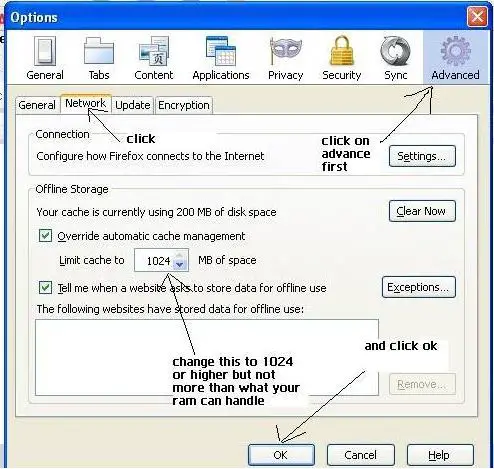Image resolution: width=494 pixels, height=469 pixels.
Task: Click the Clear Now cache button
Action: 422,211
